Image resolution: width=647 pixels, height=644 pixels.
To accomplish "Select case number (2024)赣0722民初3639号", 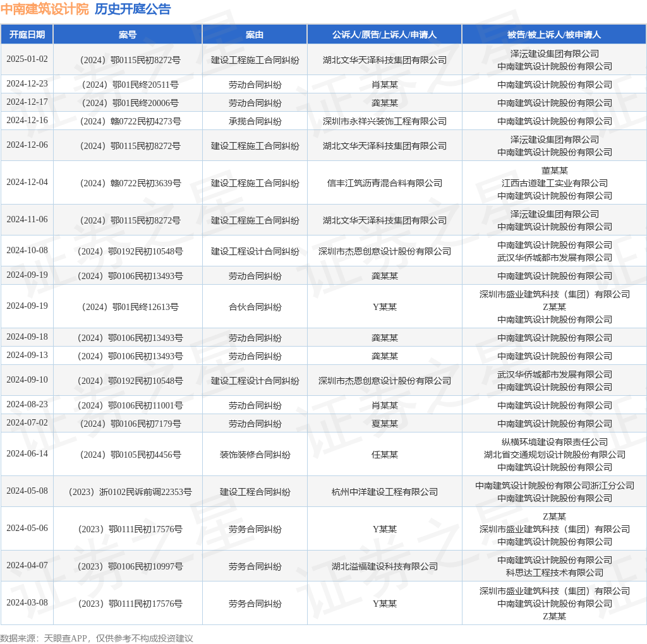I will pyautogui.click(x=128, y=183).
